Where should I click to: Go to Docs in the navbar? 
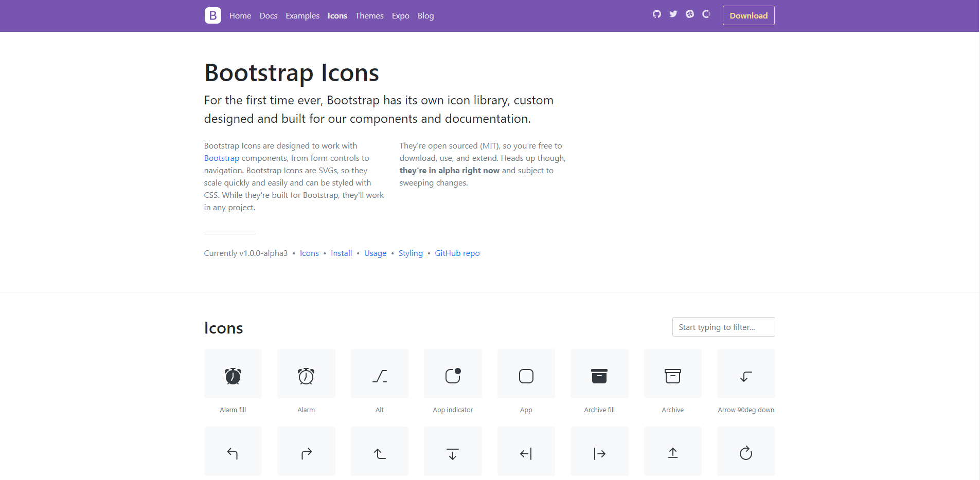[x=269, y=16]
